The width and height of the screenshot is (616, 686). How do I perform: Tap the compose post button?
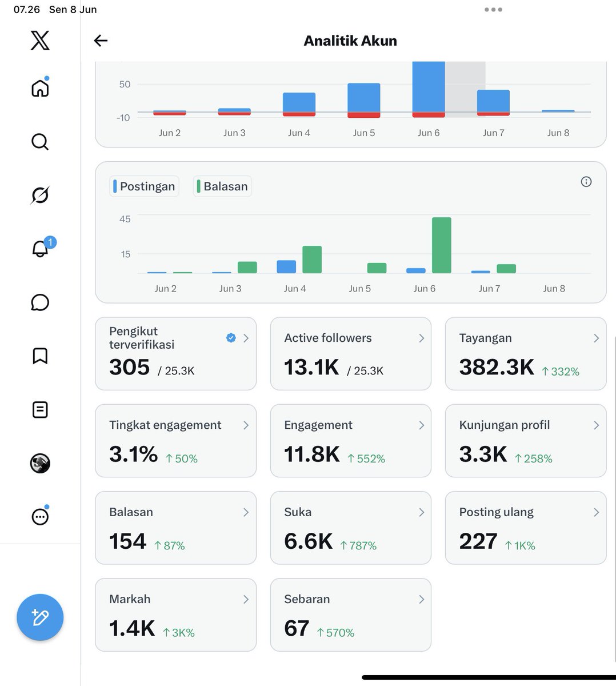point(40,617)
